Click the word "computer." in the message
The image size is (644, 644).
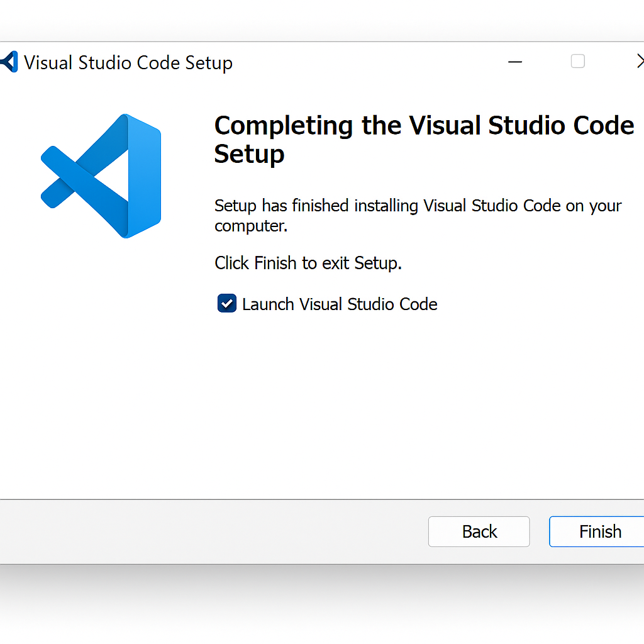point(251,226)
